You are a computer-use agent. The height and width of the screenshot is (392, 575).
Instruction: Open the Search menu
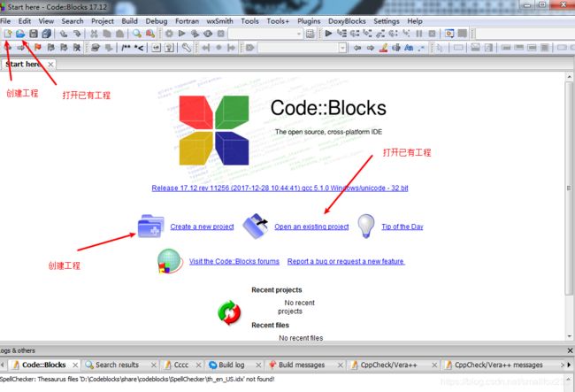point(73,21)
